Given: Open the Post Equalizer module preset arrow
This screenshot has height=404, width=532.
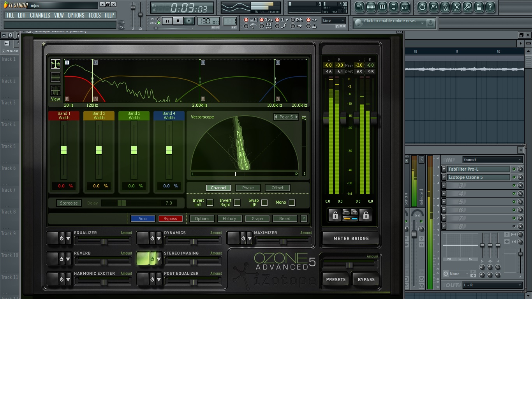Looking at the screenshot, I should (159, 279).
